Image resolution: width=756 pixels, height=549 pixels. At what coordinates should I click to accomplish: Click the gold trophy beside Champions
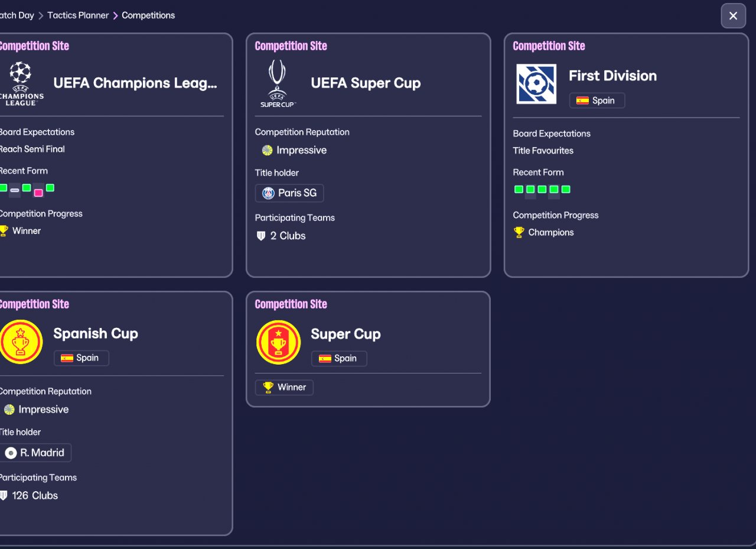coord(519,232)
